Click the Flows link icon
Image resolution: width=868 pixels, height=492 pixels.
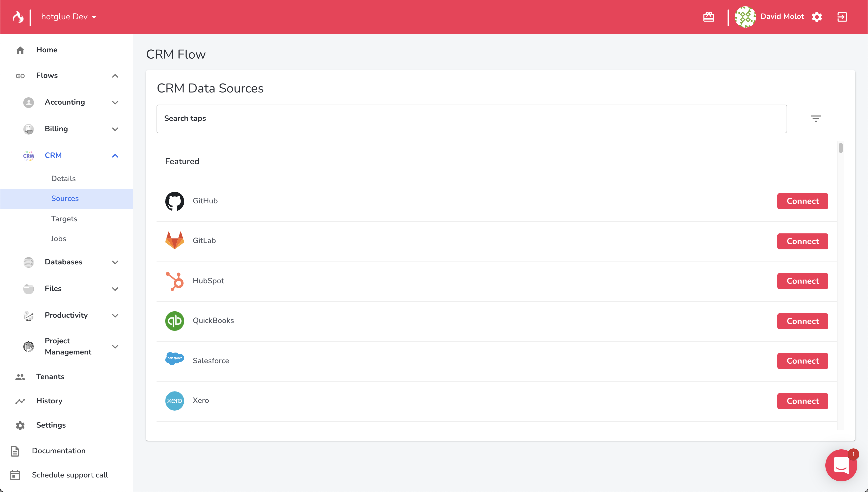pos(20,76)
